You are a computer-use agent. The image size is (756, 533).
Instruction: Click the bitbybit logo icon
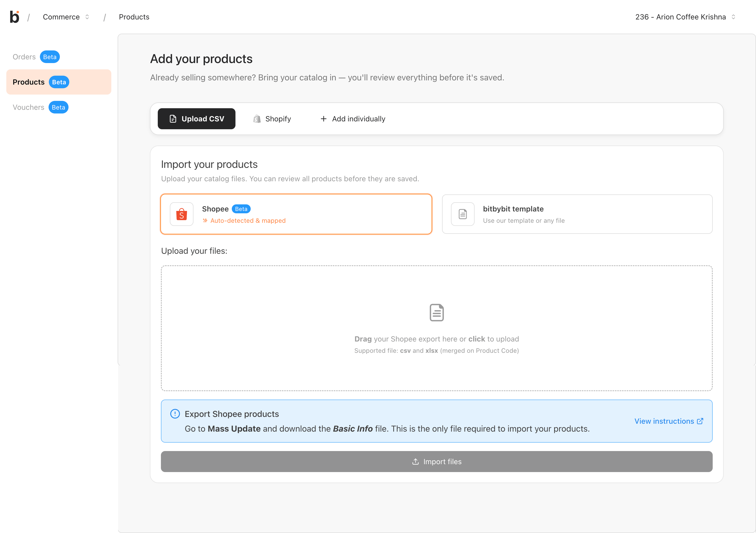[14, 17]
